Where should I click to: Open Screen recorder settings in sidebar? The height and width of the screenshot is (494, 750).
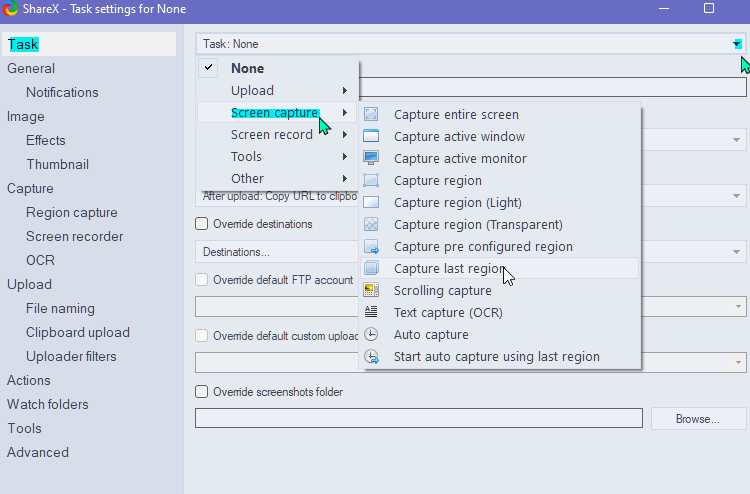coord(75,236)
